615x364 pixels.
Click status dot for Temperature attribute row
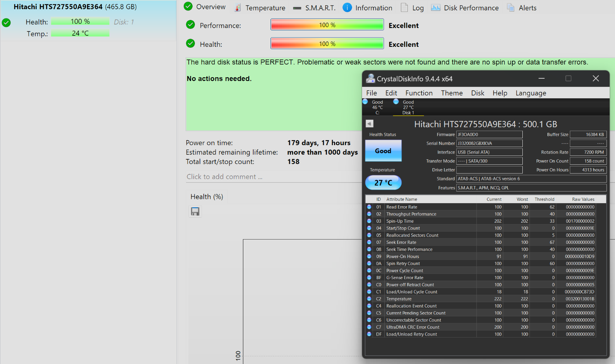(x=369, y=299)
